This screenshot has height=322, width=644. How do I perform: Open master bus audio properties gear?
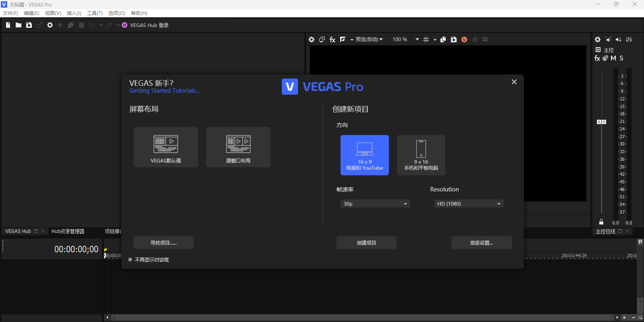coord(598,39)
